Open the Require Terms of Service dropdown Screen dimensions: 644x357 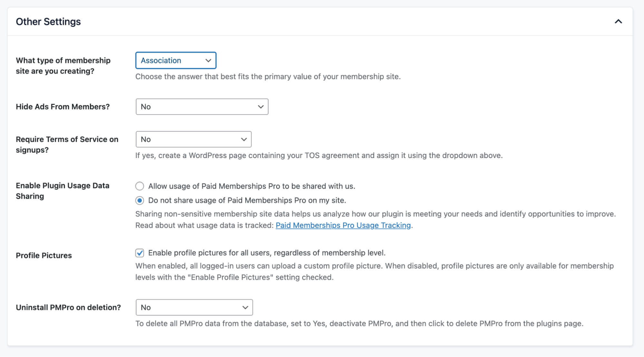[x=193, y=139]
